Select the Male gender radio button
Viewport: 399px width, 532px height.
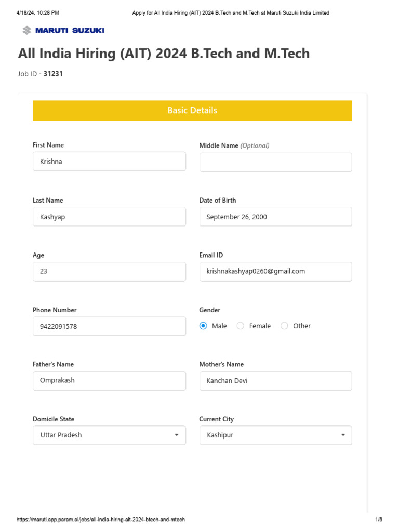[203, 326]
